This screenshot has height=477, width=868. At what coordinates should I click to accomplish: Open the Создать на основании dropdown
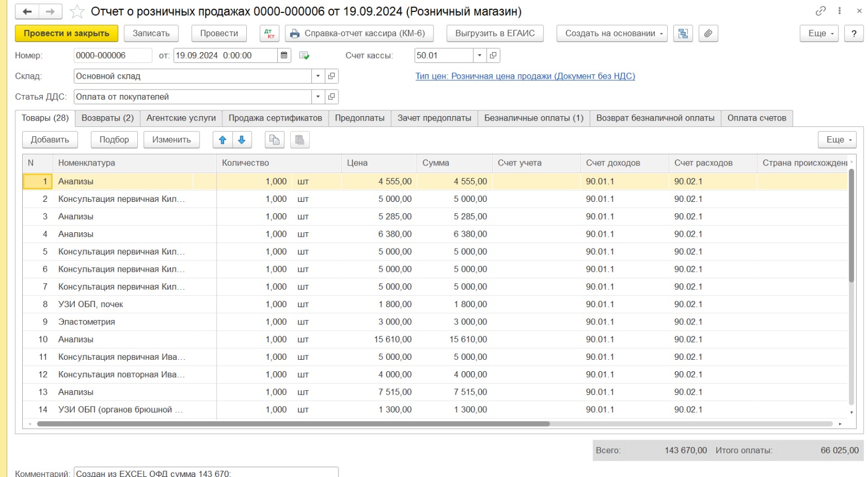click(612, 34)
